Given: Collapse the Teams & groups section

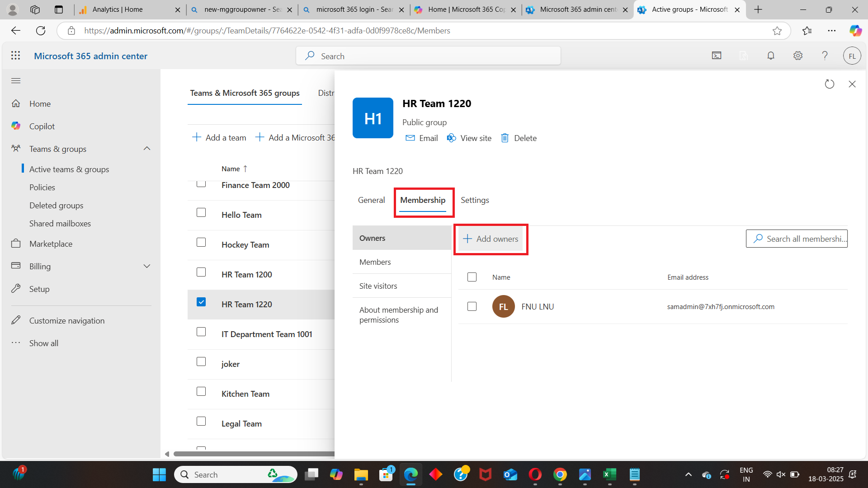Looking at the screenshot, I should (x=147, y=149).
